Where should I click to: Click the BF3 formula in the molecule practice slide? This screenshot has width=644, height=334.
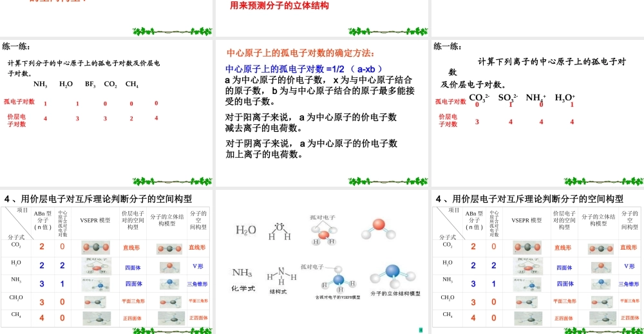click(90, 84)
